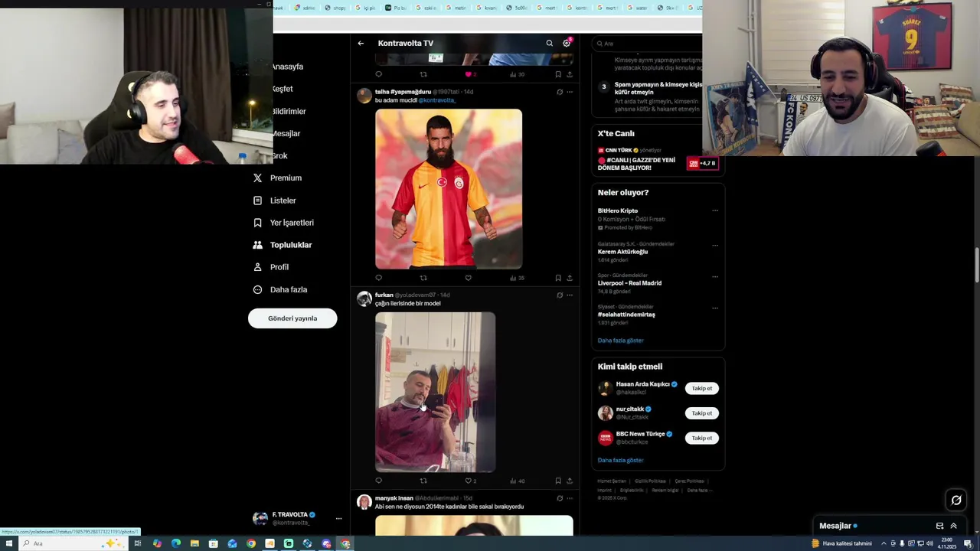The width and height of the screenshot is (980, 551).
Task: Repost furkan's mirror selfie post
Action: click(423, 481)
